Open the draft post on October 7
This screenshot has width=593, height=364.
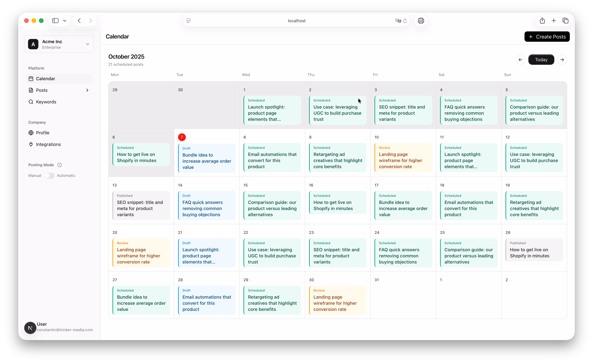coord(207,158)
